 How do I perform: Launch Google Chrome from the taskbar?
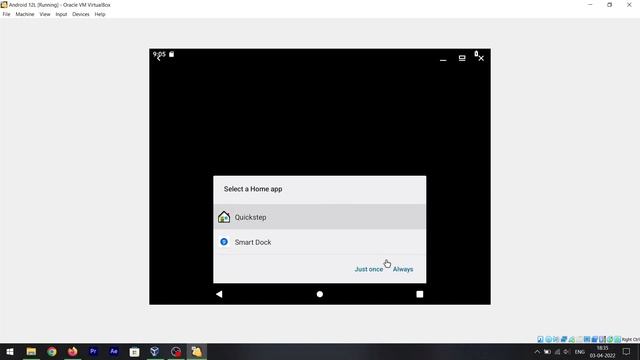52,351
